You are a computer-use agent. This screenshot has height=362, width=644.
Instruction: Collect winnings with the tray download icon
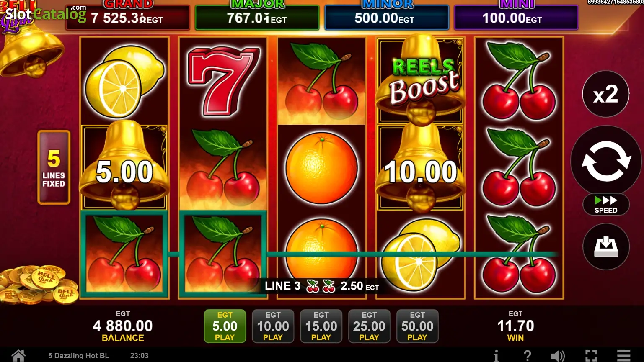tap(606, 246)
